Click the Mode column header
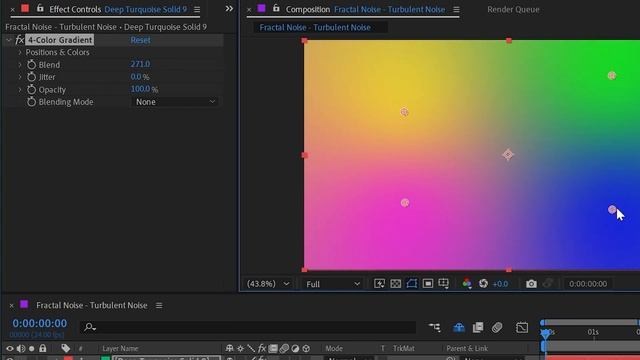This screenshot has width=640, height=360. 334,348
